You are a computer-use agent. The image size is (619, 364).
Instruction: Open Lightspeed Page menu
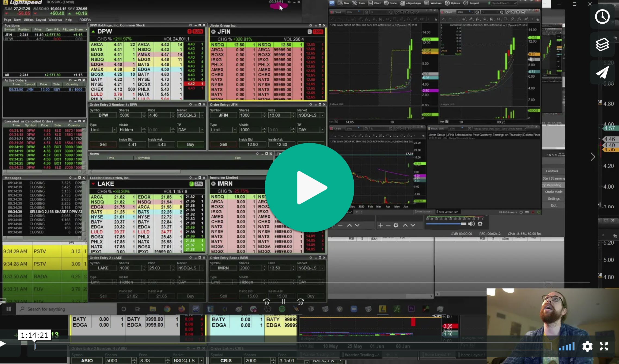tap(7, 20)
